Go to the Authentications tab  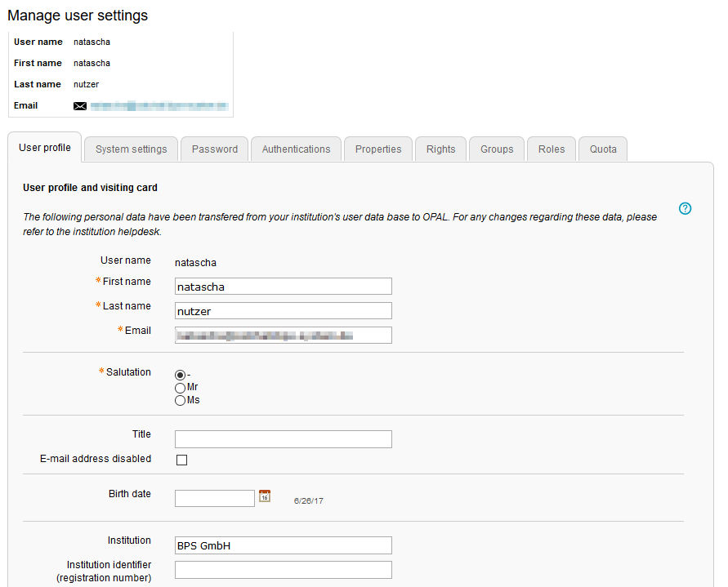[x=296, y=149]
